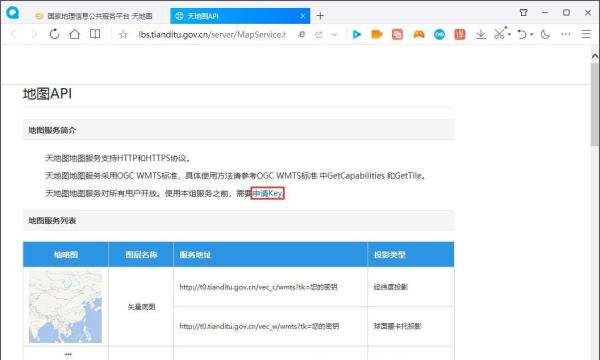
Task: Click the 地图服务简介 section heading
Action: pyautogui.click(x=52, y=130)
